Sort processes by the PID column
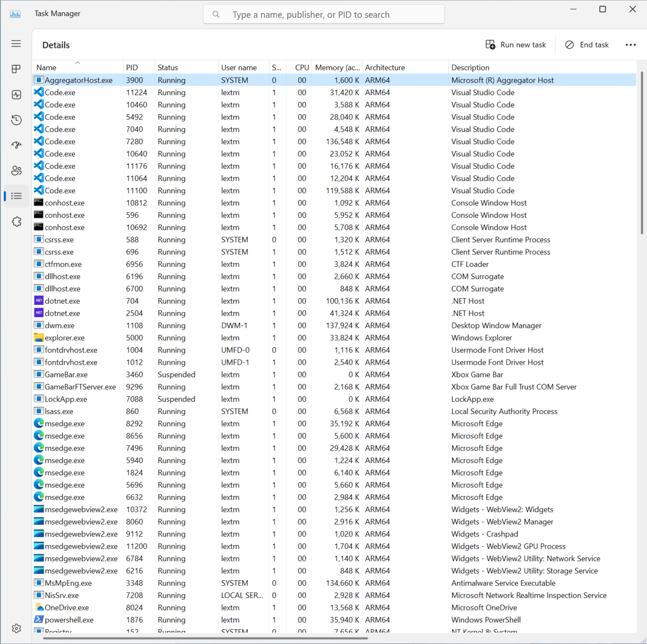 click(x=132, y=67)
